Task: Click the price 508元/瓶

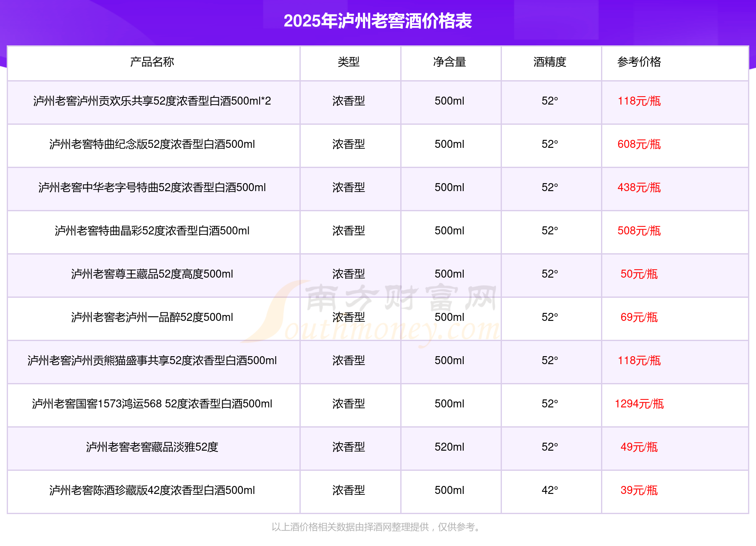Action: (x=639, y=231)
